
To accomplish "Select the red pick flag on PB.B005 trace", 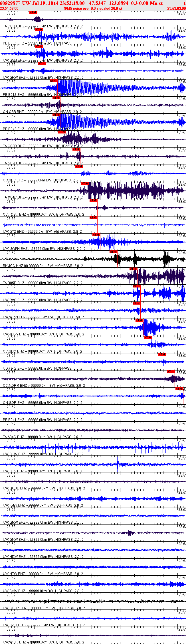I will 39,29.
